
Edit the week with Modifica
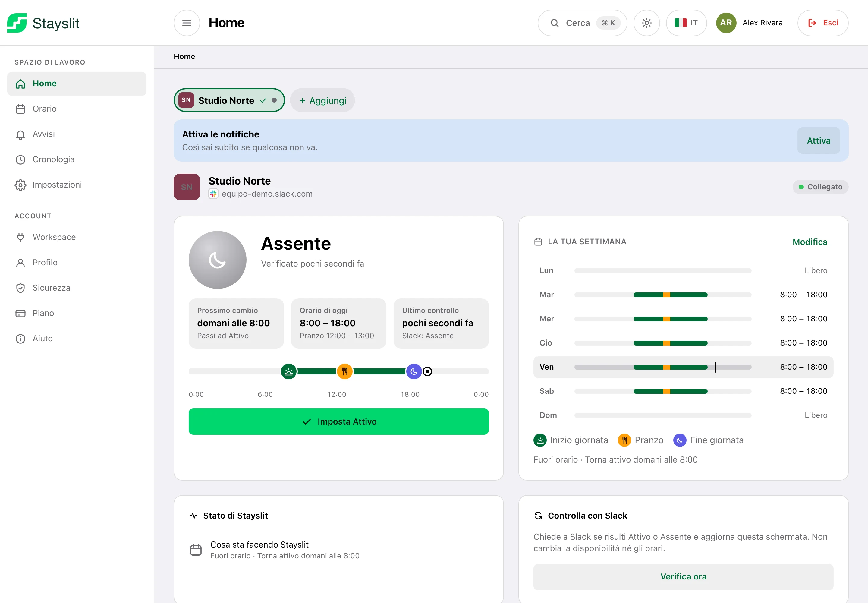pos(810,242)
